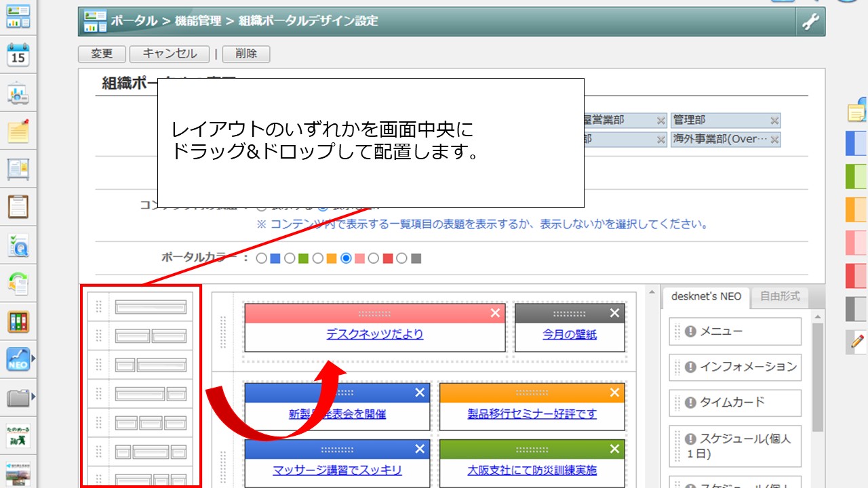Screen dimensions: 868x488
Task: Open the yellow sticky note sidebar icon
Action: pyautogui.click(x=18, y=131)
